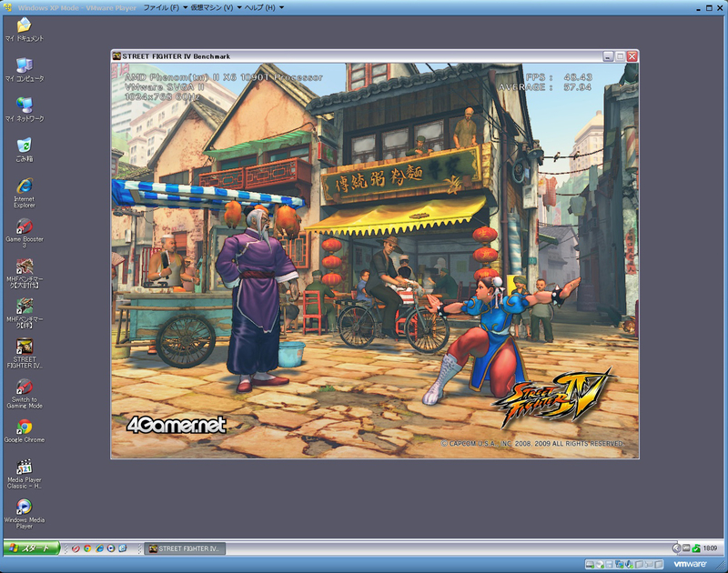Select the ごみ箱 recycle bin icon

(x=25, y=150)
